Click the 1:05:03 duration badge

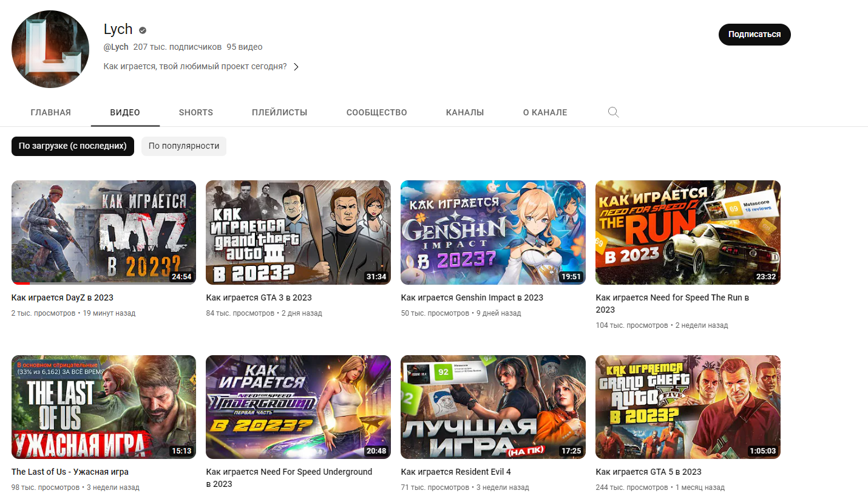pyautogui.click(x=762, y=451)
